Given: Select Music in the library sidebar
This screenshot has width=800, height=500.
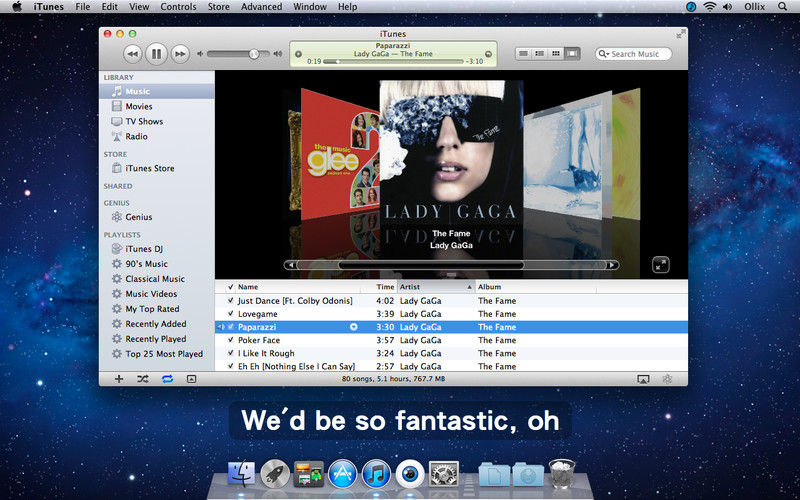Looking at the screenshot, I should [x=157, y=91].
